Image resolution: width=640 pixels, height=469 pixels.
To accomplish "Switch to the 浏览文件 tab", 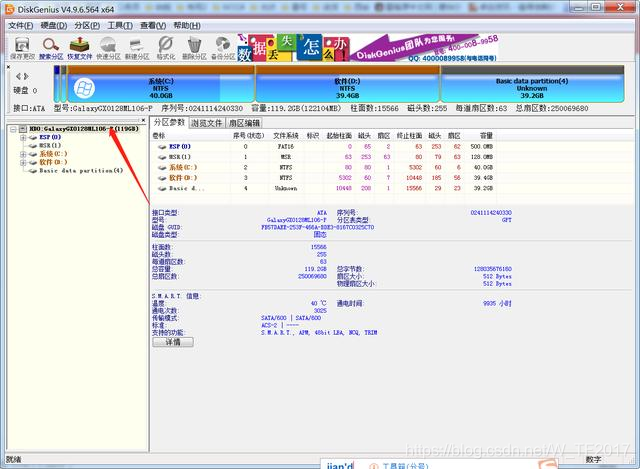I will (x=207, y=123).
